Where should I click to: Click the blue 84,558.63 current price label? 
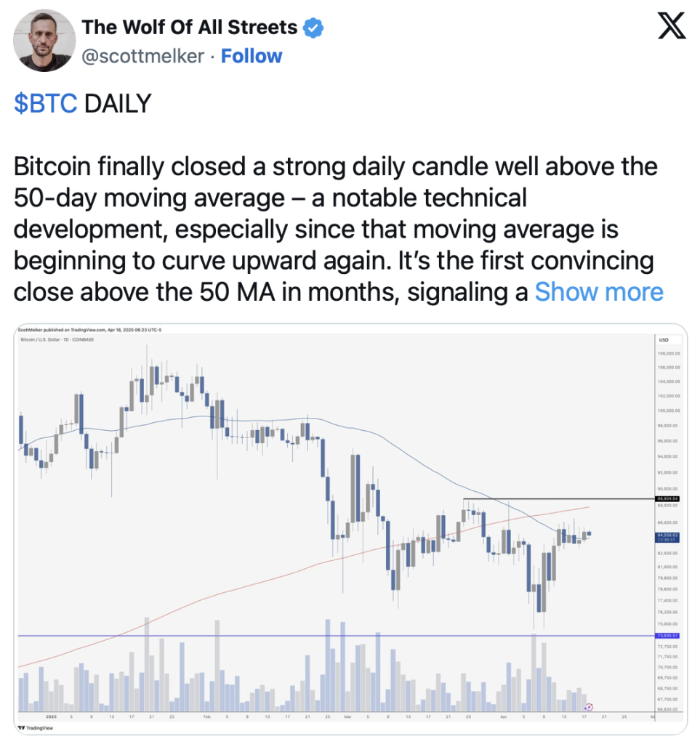pos(668,537)
